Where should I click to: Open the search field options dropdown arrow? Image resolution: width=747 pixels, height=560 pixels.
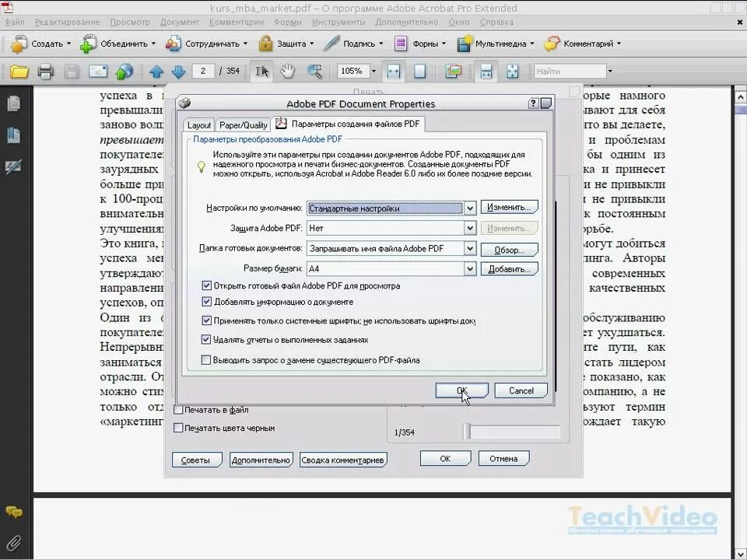609,72
